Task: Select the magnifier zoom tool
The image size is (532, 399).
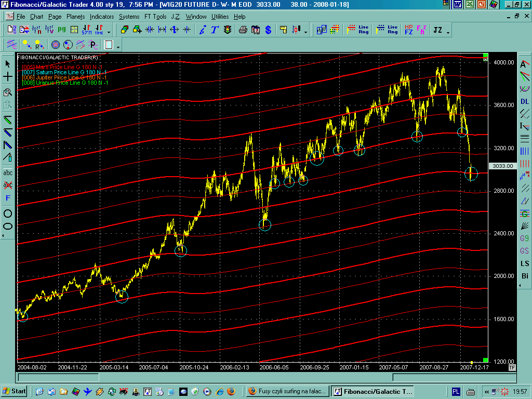Action: pyautogui.click(x=8, y=92)
